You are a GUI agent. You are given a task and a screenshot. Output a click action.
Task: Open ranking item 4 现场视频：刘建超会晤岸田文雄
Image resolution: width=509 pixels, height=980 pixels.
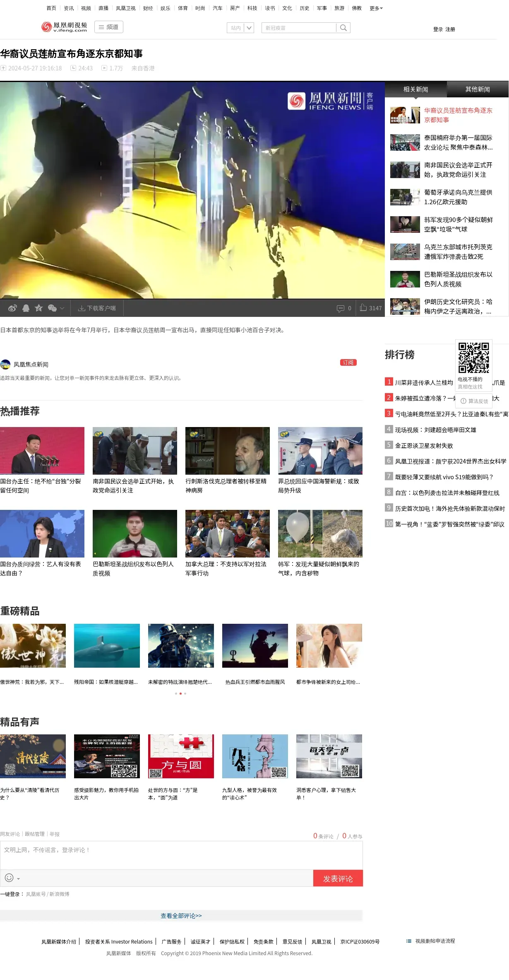(x=435, y=430)
